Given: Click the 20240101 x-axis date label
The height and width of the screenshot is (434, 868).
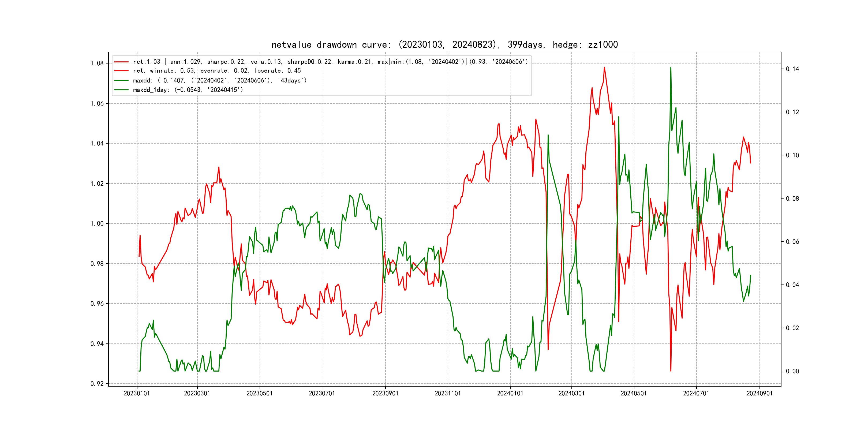Looking at the screenshot, I should pyautogui.click(x=510, y=394).
